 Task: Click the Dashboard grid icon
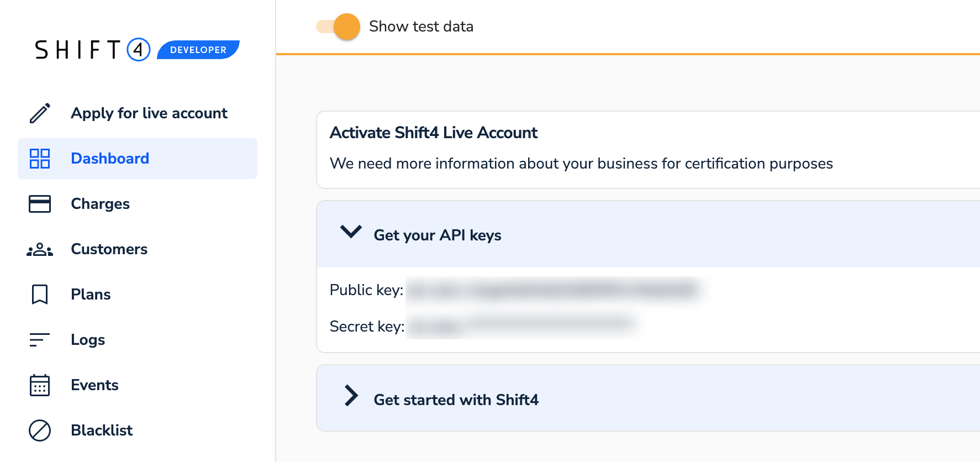pyautogui.click(x=40, y=159)
